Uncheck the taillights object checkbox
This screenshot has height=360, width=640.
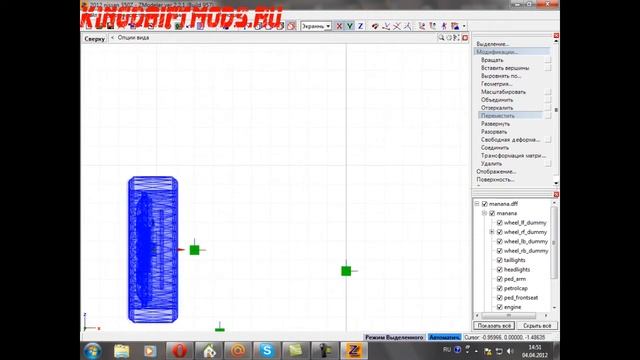click(x=500, y=260)
